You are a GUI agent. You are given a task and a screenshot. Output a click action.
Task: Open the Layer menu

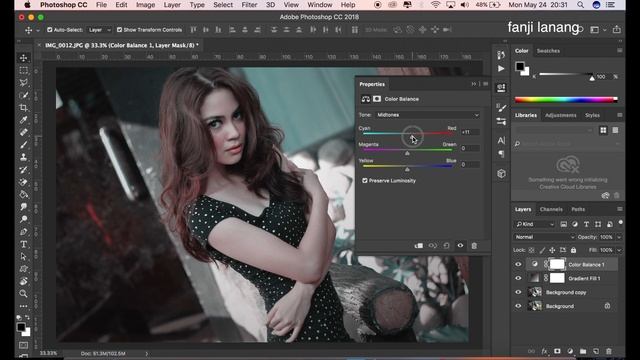172,5
